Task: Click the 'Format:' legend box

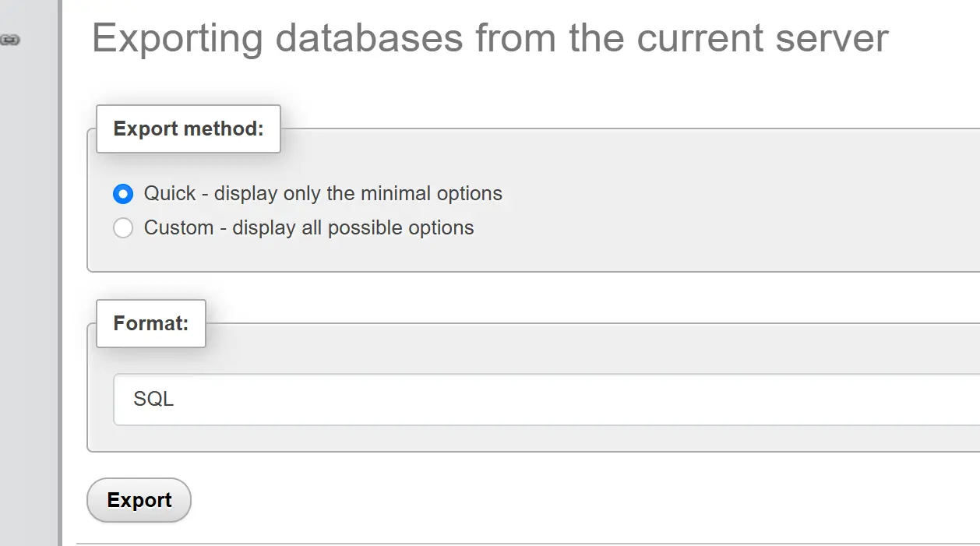Action: tap(151, 323)
